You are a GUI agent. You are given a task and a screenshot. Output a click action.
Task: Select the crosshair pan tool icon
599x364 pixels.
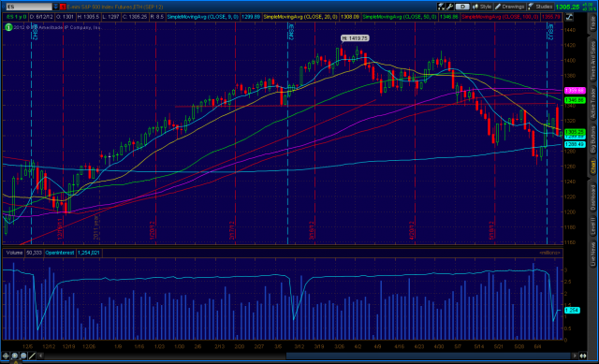click(6, 356)
